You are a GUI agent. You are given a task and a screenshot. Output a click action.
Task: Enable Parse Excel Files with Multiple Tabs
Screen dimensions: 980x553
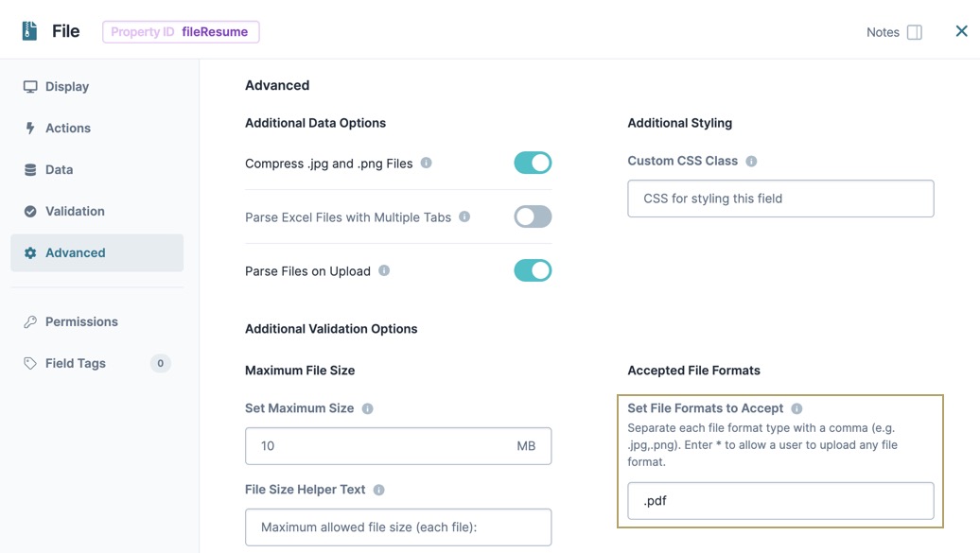pos(533,216)
